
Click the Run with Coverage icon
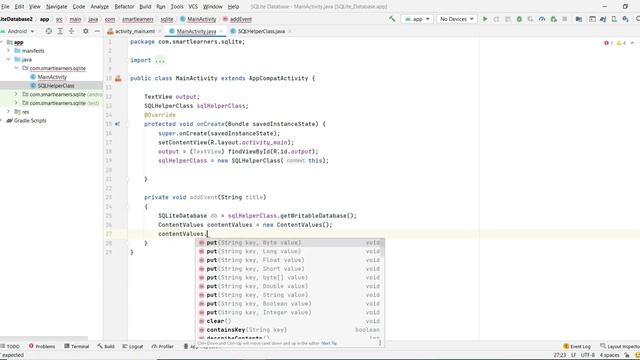[x=530, y=19]
